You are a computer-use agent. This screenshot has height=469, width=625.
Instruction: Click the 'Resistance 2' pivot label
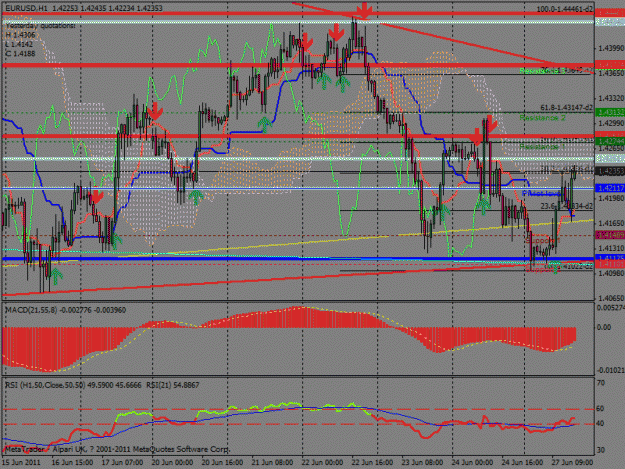point(542,118)
